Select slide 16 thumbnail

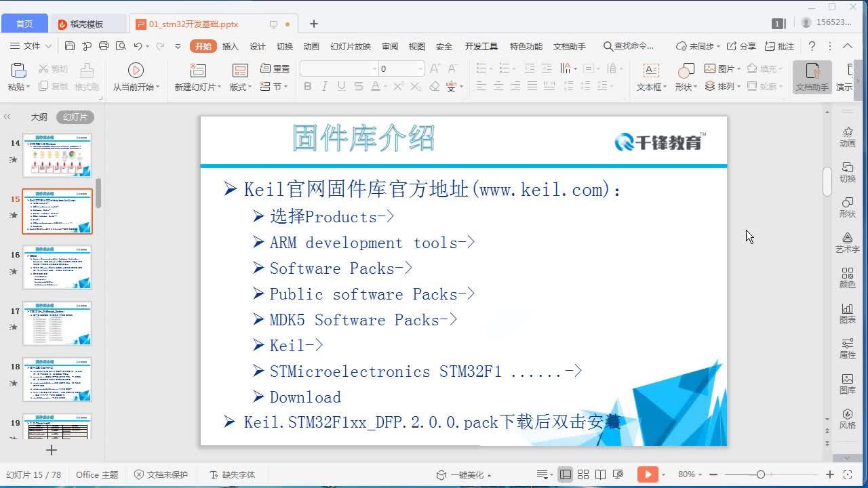coord(57,267)
